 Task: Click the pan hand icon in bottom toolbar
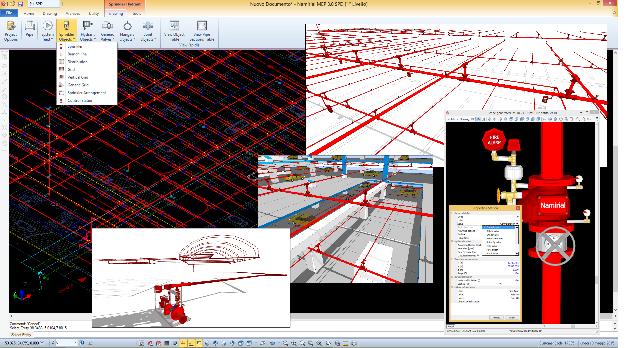coord(328,343)
